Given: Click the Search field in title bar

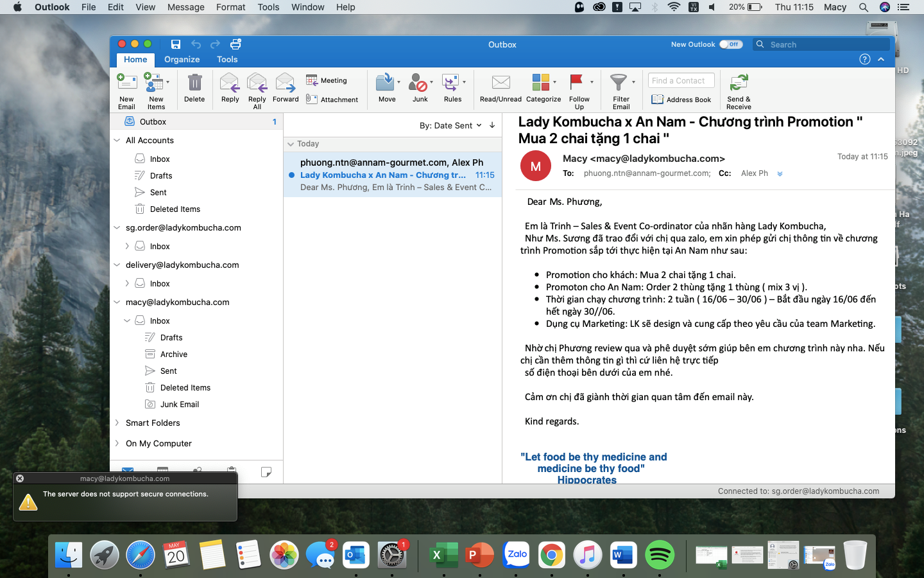Looking at the screenshot, I should 822,44.
